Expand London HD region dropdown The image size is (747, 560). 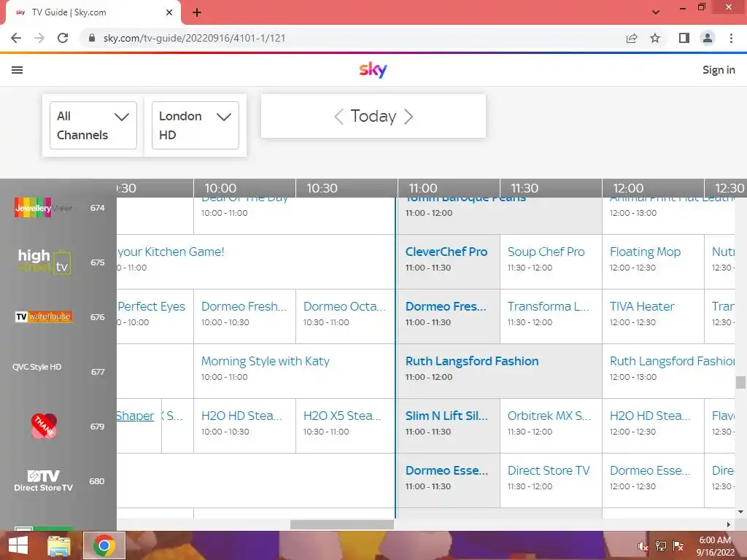coord(196,125)
